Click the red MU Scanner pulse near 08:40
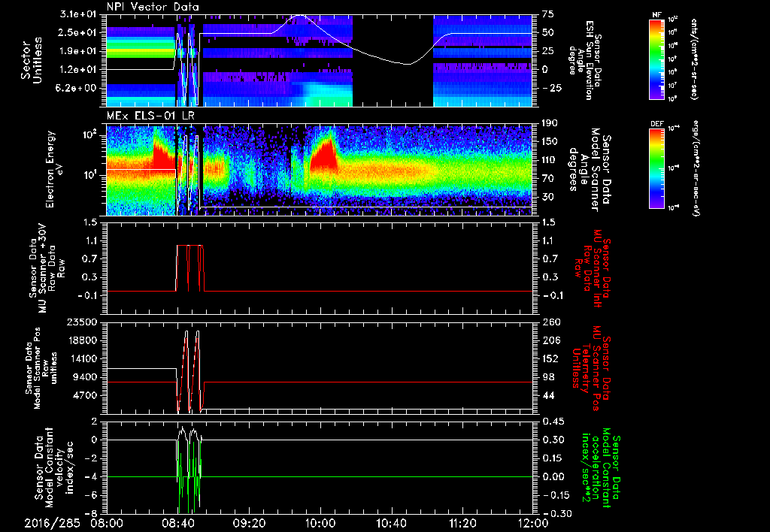This screenshot has height=532, width=770. tap(189, 268)
